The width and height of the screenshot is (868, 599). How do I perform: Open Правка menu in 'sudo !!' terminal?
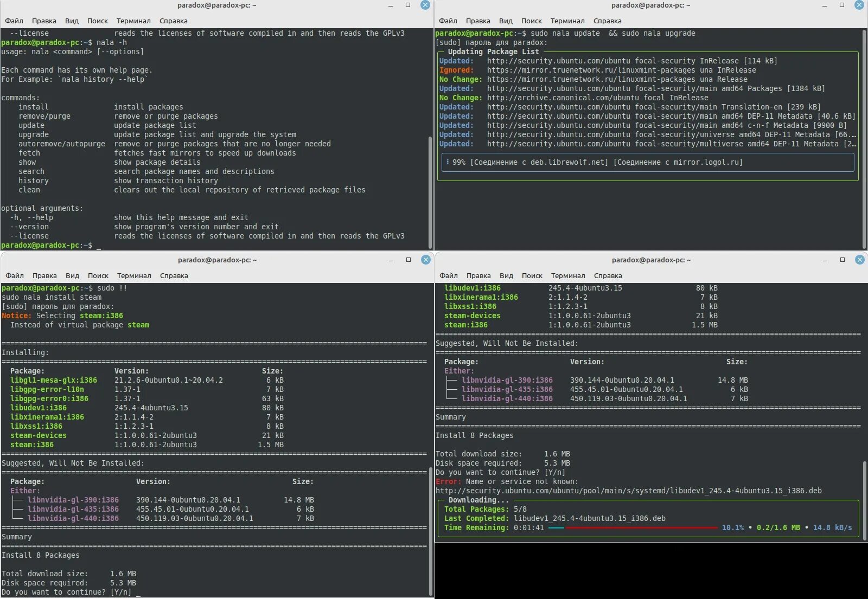click(44, 275)
